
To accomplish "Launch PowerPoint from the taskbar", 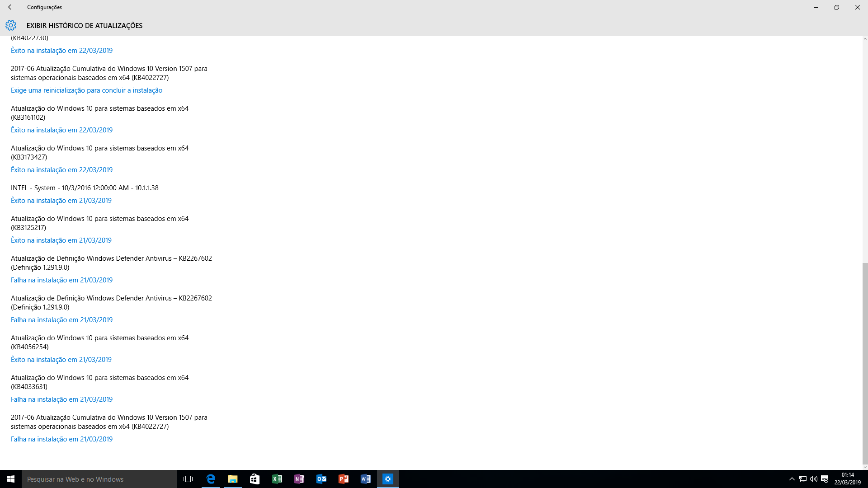I will (344, 479).
